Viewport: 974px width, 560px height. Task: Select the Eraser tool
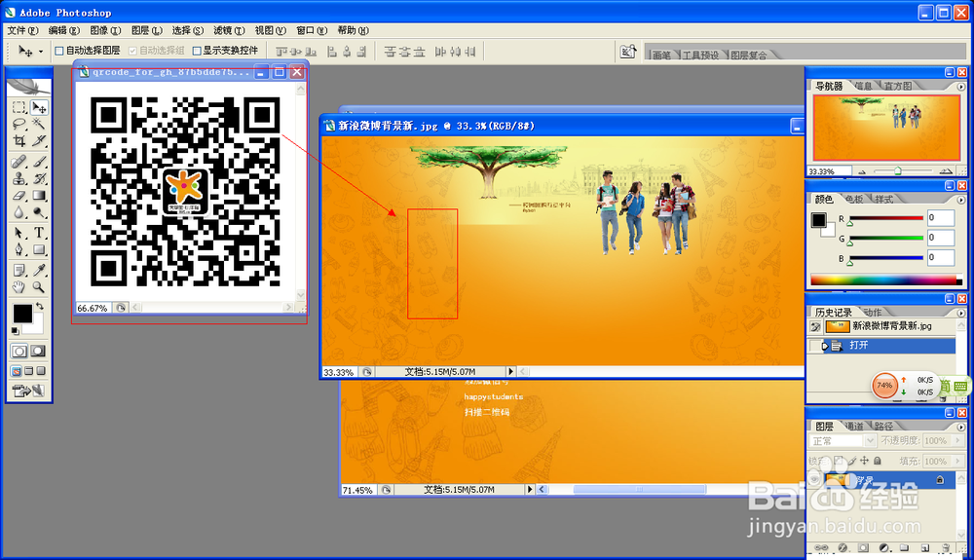coord(19,196)
